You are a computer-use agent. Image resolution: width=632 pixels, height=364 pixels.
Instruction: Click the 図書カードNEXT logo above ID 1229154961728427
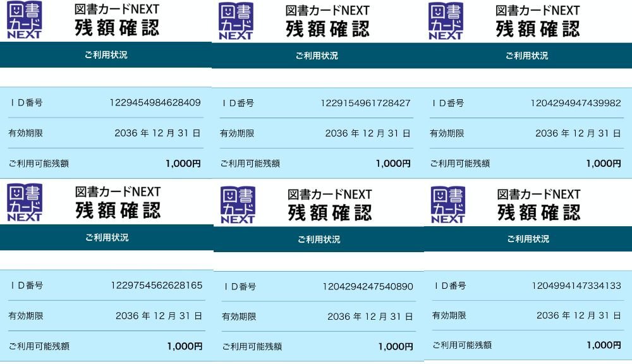(x=236, y=21)
